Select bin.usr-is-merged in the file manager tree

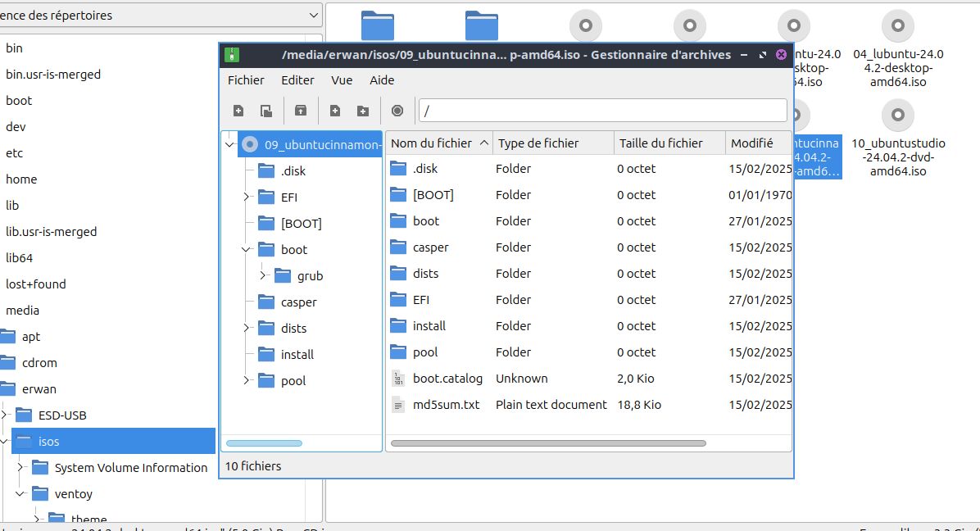[x=53, y=75]
